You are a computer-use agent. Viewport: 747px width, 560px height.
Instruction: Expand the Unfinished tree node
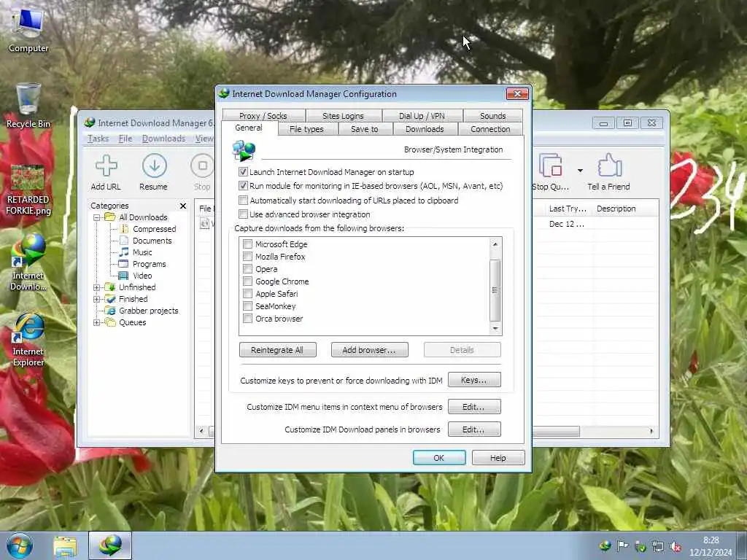(x=97, y=287)
